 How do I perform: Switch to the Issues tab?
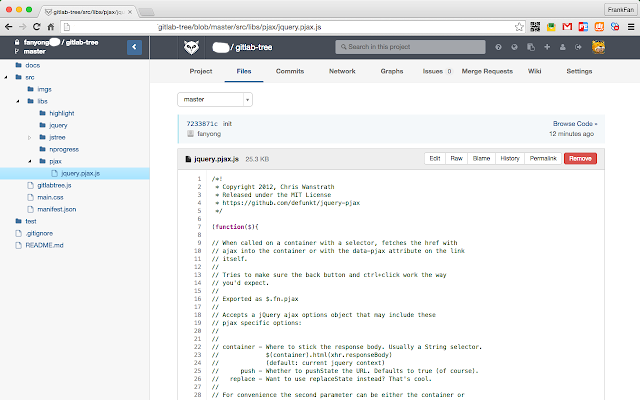[437, 71]
